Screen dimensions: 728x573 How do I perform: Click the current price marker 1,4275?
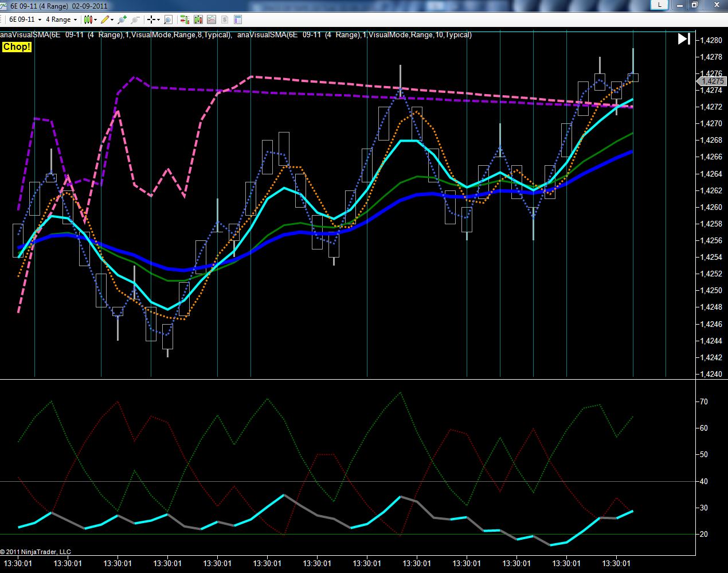(x=710, y=81)
